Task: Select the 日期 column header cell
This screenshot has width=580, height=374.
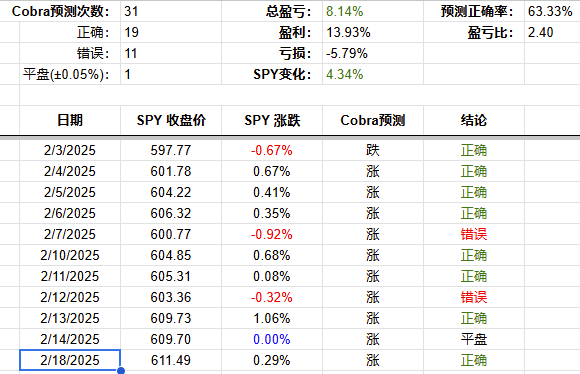Action: click(x=70, y=120)
